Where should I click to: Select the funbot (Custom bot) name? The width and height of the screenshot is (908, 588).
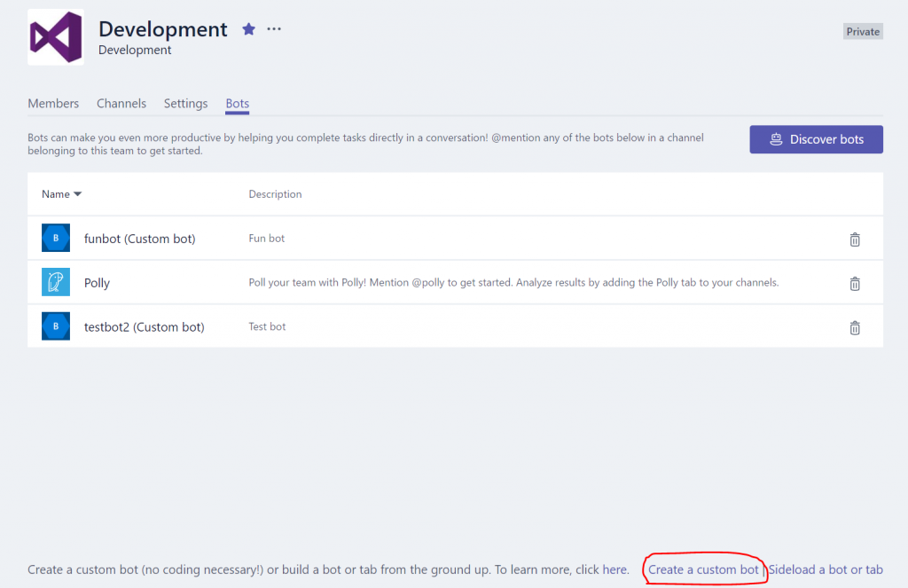(x=139, y=239)
